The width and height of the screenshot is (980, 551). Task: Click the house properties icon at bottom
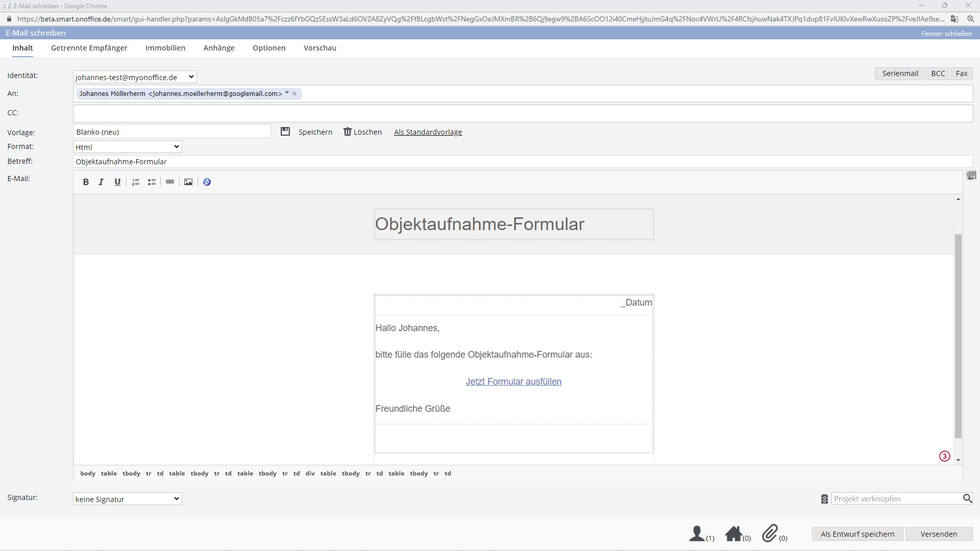pyautogui.click(x=733, y=534)
